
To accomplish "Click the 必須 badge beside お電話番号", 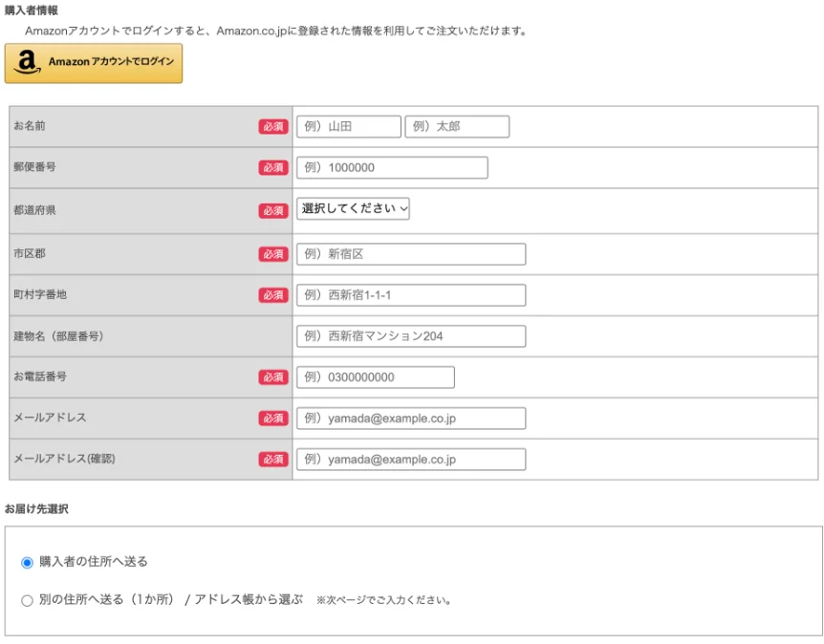I will pos(273,377).
